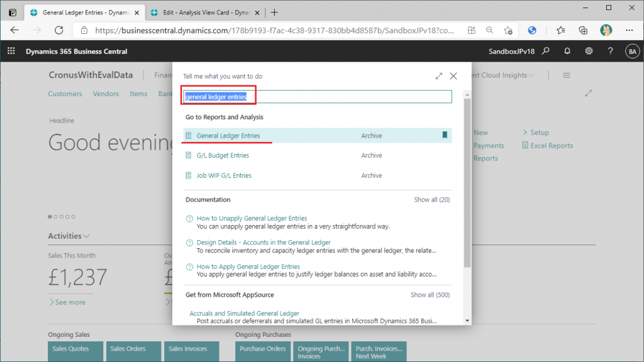Open the browser settings and more menu
Screen dimensions: 644x362
pyautogui.click(x=629, y=30)
